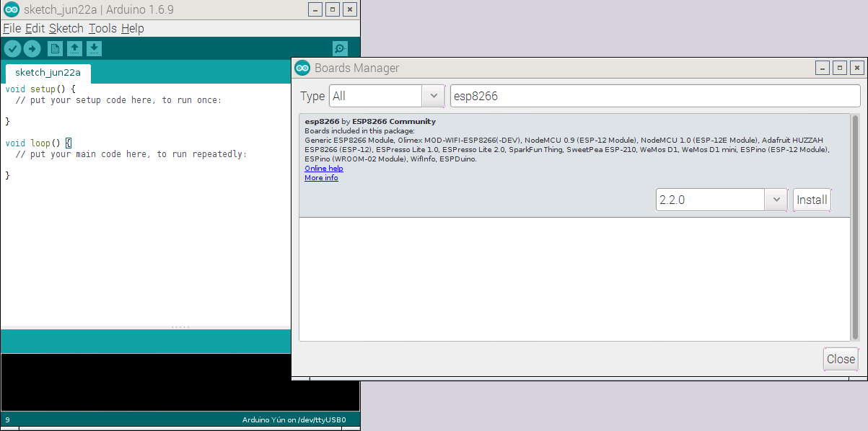The image size is (868, 431).
Task: Click the Upload arrow toolbar icon
Action: point(32,48)
